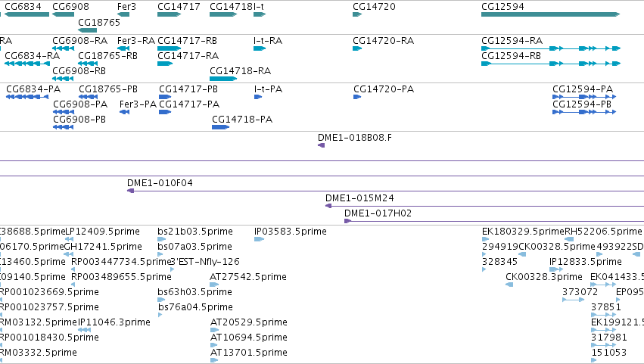Screen dimensions: 644x364
Task: Click the I-t-PA protein label
Action: [268, 89]
